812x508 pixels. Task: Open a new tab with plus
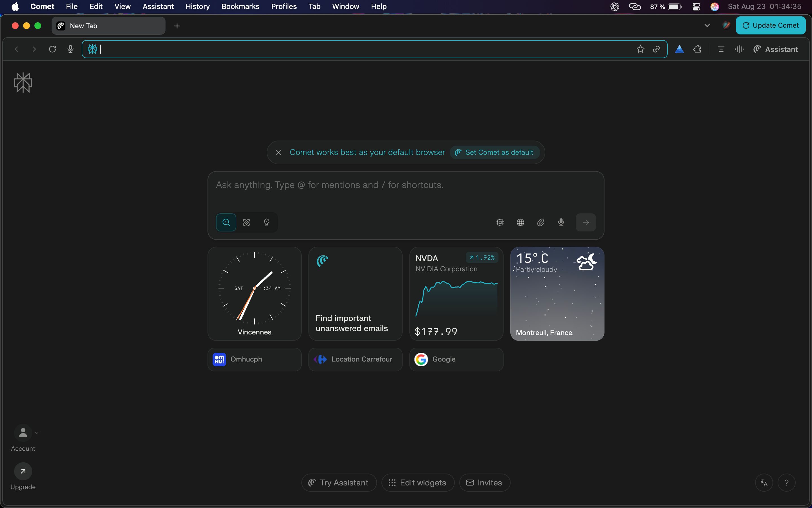[x=177, y=26]
